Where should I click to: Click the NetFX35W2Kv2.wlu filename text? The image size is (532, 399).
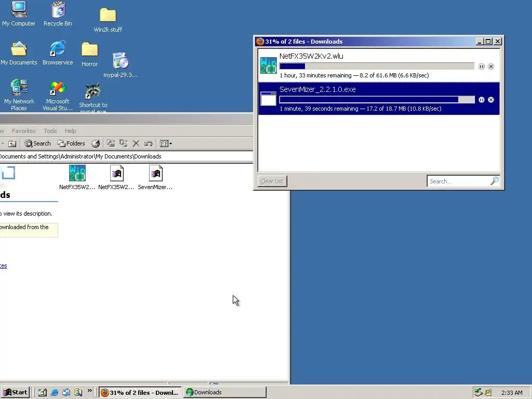tap(311, 56)
